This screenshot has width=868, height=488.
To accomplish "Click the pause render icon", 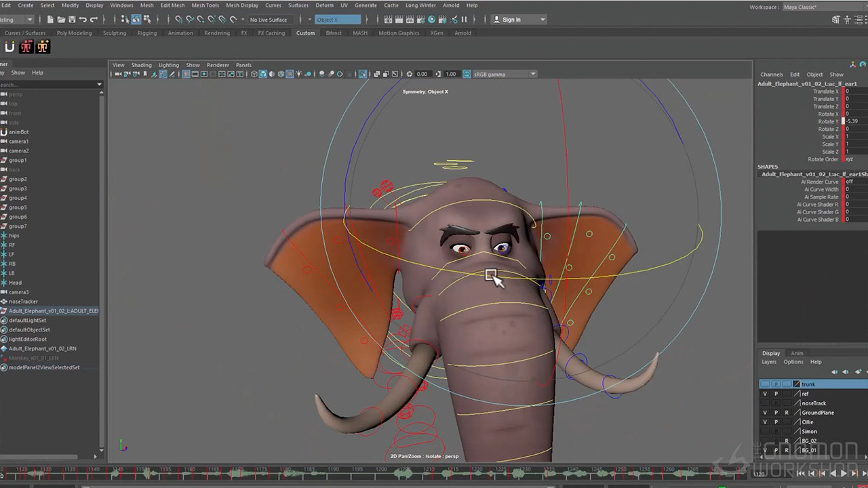I will point(464,20).
